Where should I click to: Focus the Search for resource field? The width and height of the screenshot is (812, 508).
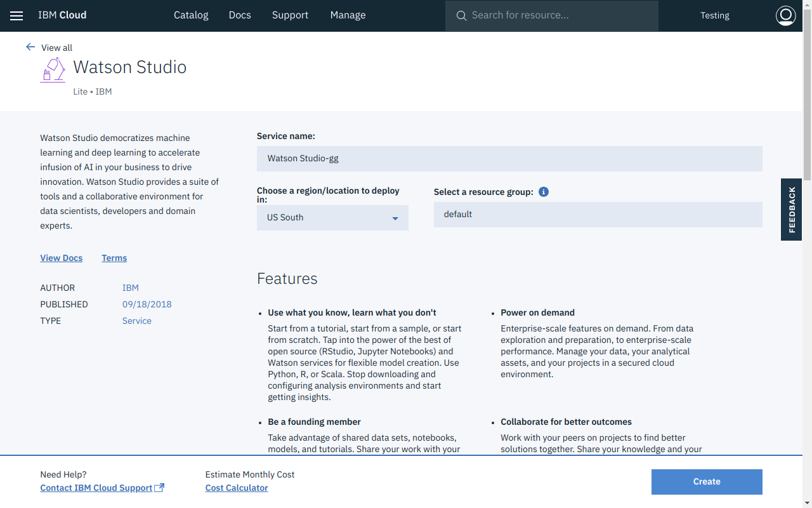tap(552, 16)
